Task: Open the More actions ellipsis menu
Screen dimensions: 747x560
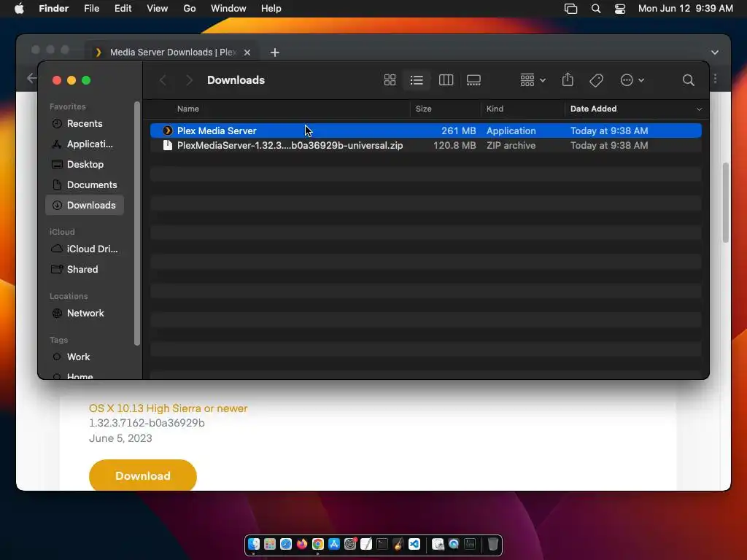Action: pyautogui.click(x=632, y=80)
